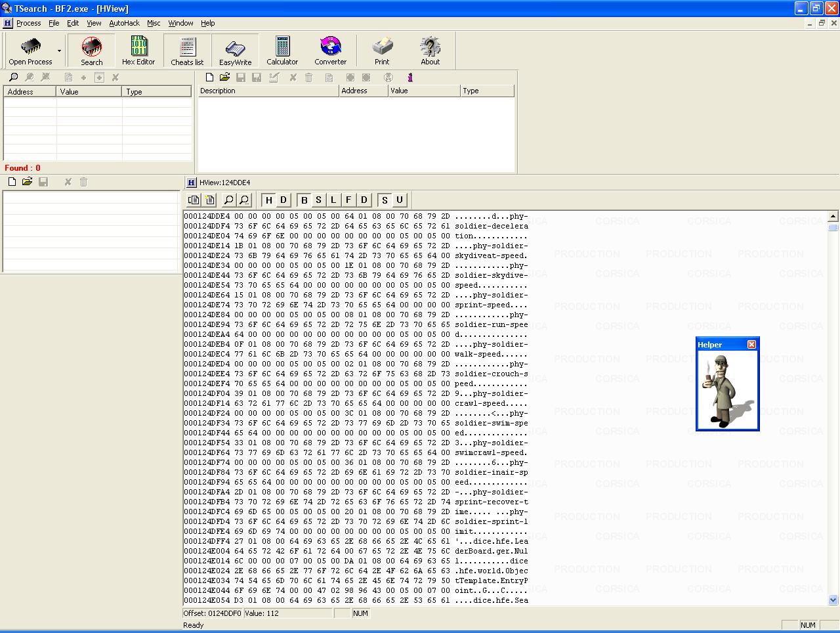
Task: Click cheat list Address column header
Action: pos(363,91)
